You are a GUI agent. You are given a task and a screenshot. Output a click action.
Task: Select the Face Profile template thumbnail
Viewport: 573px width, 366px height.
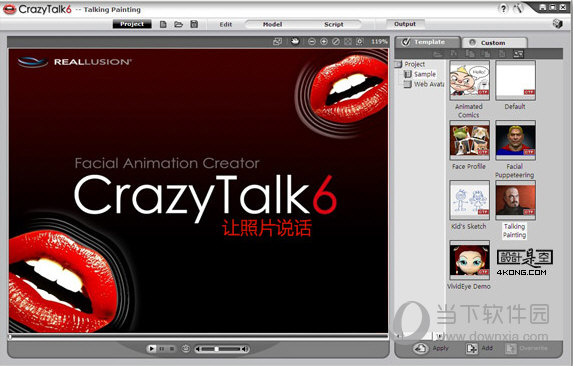[x=470, y=140]
